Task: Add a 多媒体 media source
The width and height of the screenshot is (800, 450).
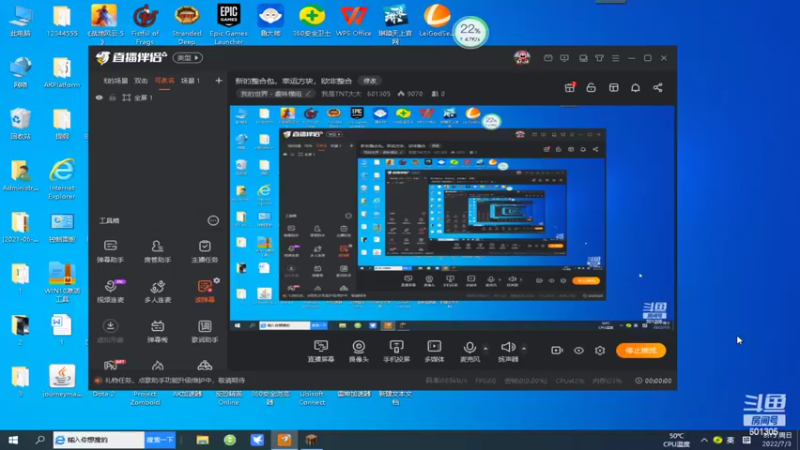Action: pos(434,351)
